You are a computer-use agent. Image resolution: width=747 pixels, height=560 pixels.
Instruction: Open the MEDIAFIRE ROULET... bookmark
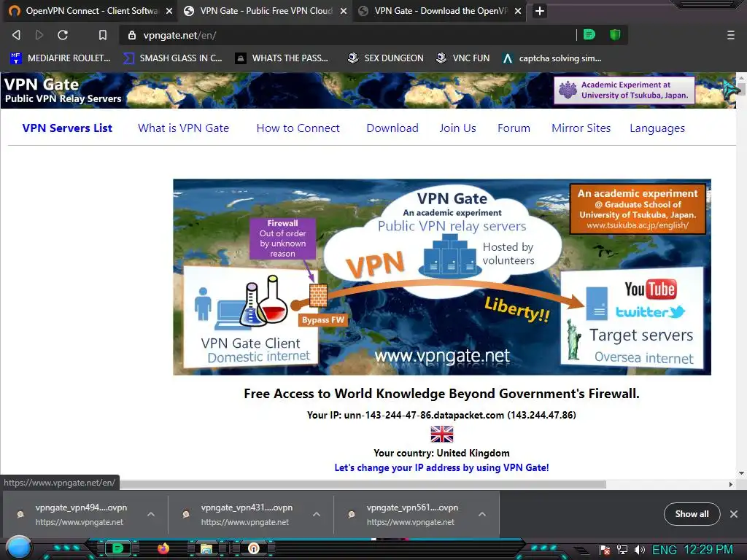point(61,58)
